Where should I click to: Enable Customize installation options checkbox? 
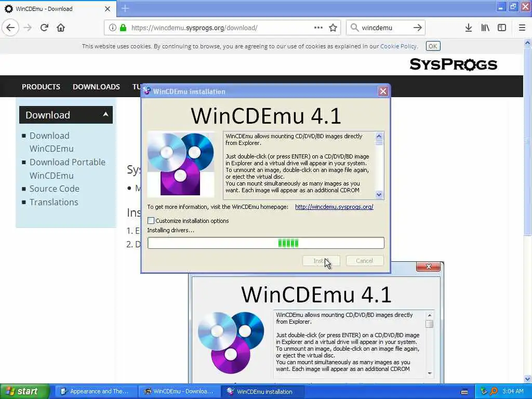point(151,221)
